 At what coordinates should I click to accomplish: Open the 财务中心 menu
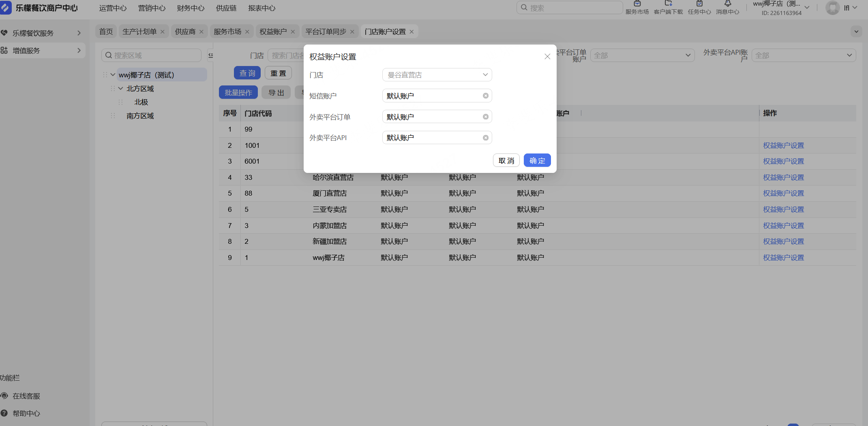[x=191, y=8]
